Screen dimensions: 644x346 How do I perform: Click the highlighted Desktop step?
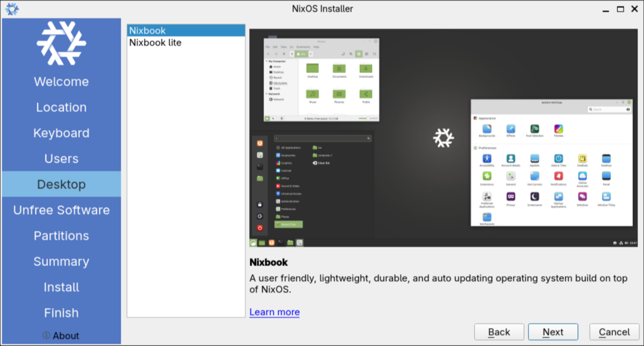[61, 184]
